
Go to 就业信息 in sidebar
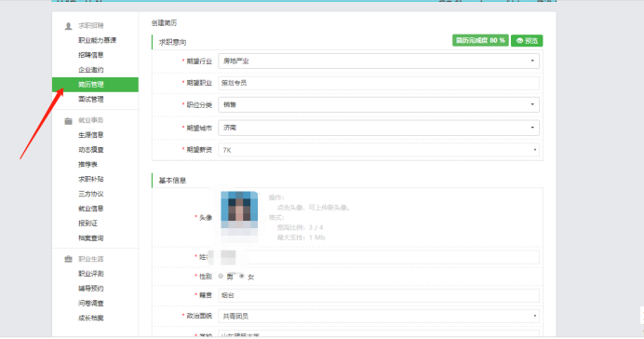point(91,209)
